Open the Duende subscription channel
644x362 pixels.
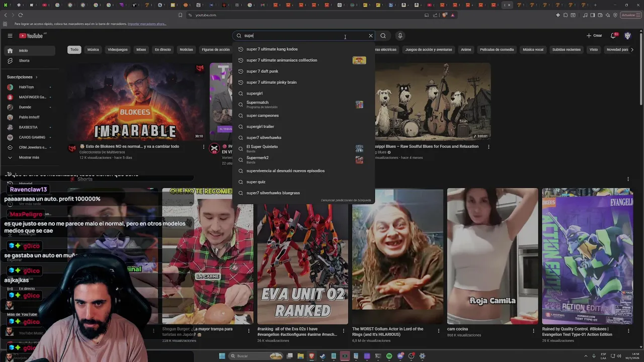click(x=30, y=107)
